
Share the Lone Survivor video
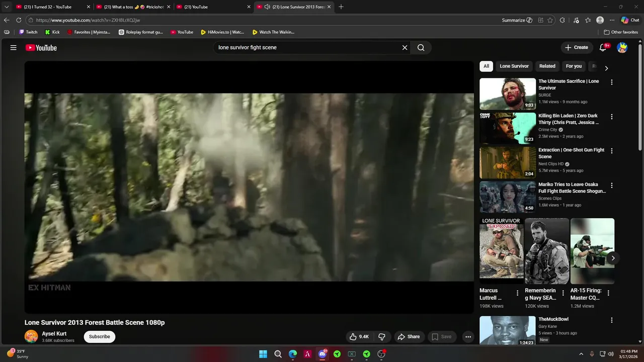point(409,337)
